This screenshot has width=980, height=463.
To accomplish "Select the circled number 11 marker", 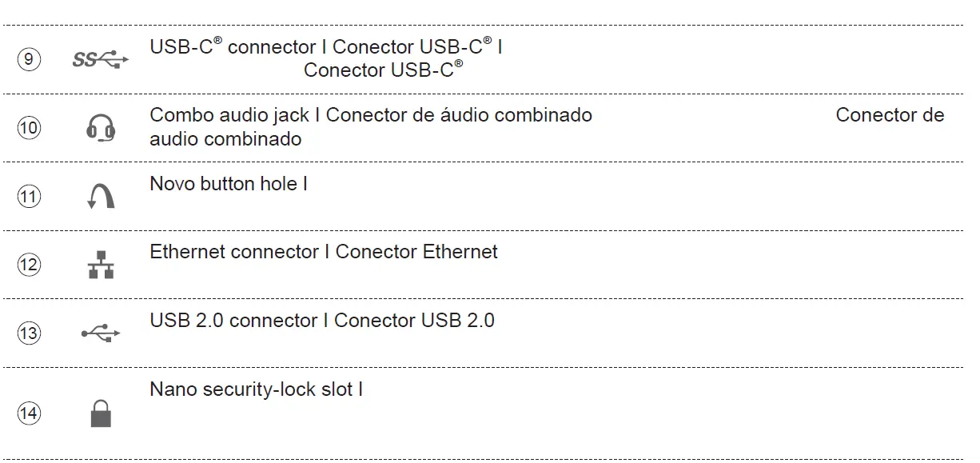I will [29, 196].
